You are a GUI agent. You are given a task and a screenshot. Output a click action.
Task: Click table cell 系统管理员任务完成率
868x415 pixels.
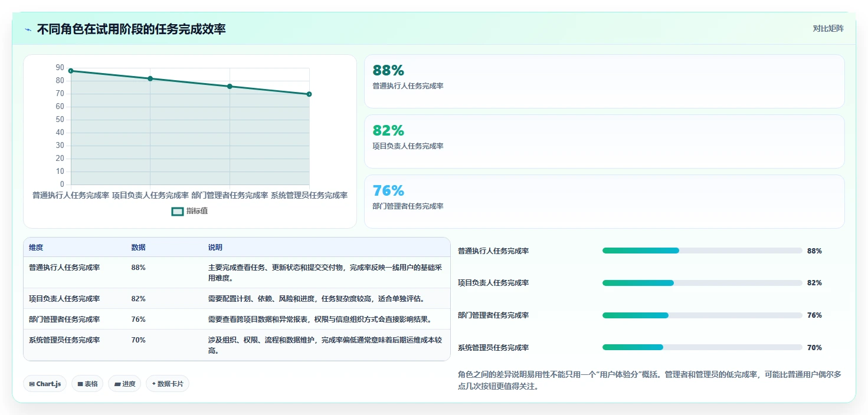(64, 340)
